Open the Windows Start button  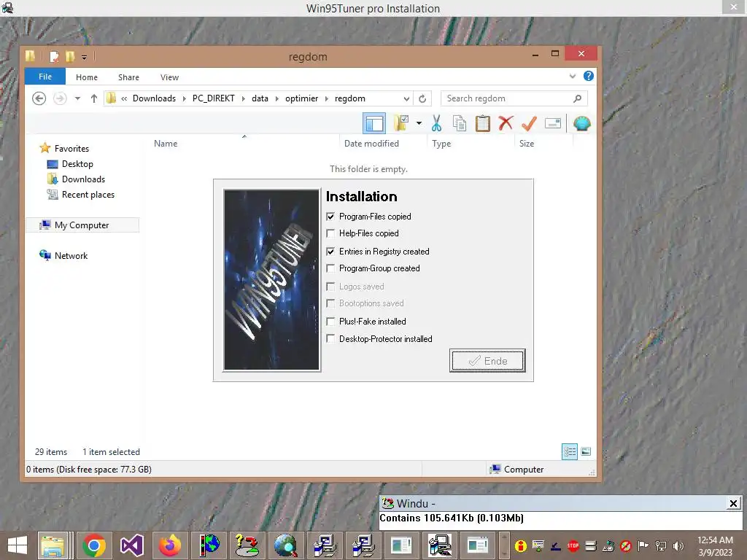click(18, 545)
